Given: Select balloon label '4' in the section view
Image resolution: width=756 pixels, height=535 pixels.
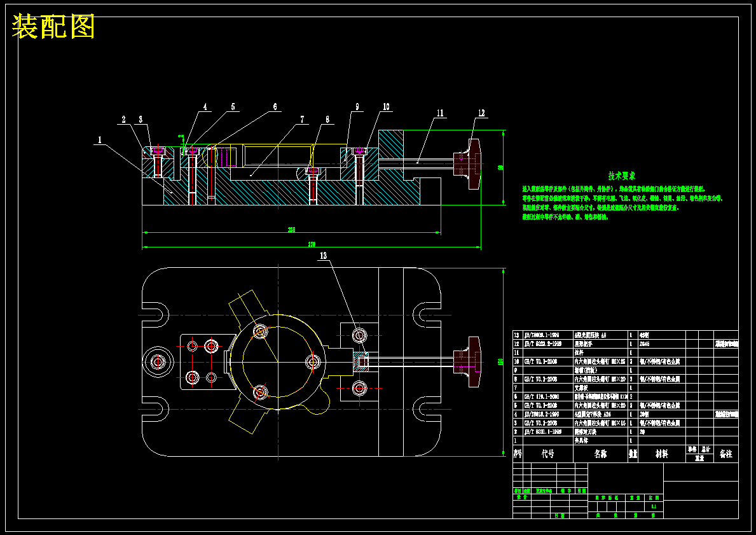Looking at the screenshot, I should (x=205, y=107).
